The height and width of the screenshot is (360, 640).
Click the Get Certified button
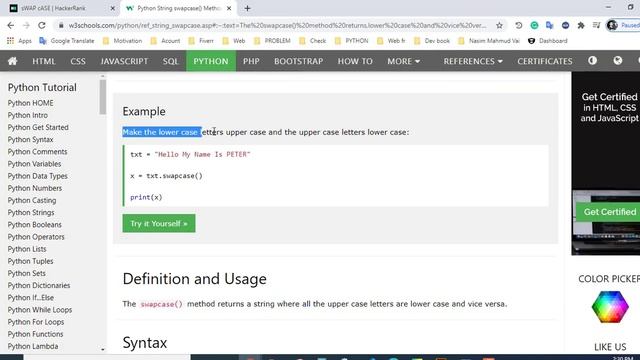click(x=608, y=212)
